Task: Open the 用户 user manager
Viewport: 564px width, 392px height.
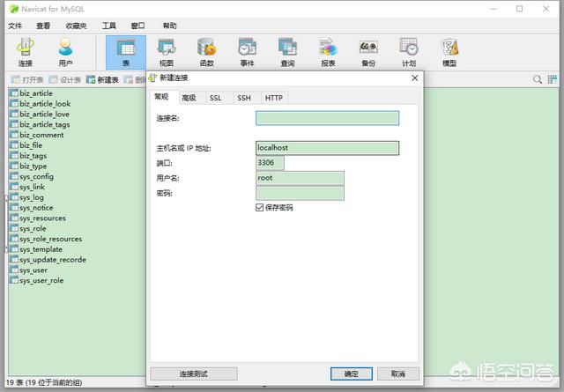Action: 65,53
